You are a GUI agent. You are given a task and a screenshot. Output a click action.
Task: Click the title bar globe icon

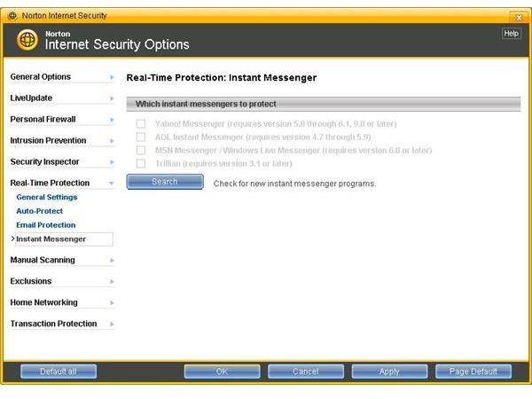12,16
